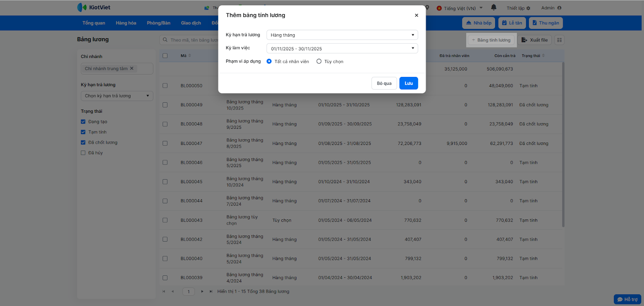Enable the Đã hủy status filter

tap(83, 153)
